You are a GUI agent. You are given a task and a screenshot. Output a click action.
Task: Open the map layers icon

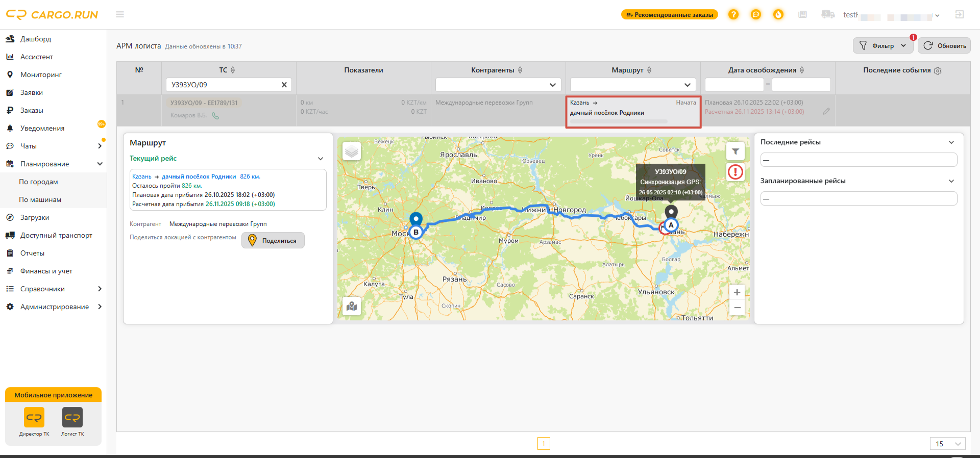click(x=352, y=151)
